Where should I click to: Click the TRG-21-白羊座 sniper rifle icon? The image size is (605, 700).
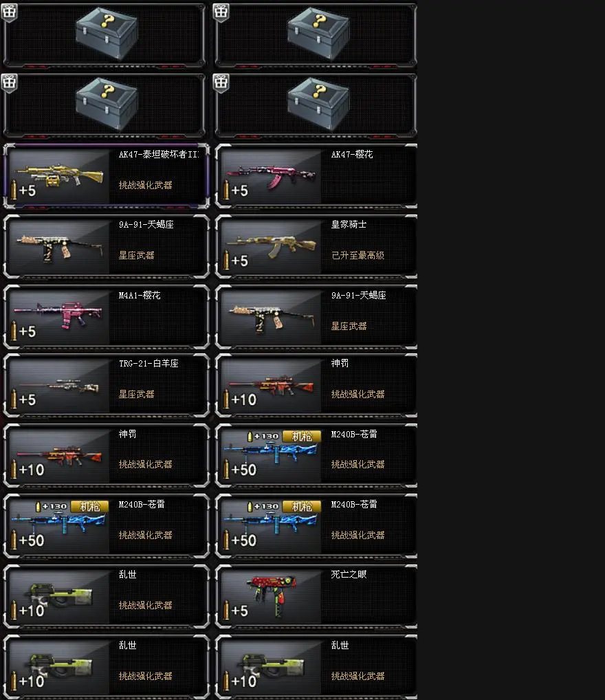59,386
